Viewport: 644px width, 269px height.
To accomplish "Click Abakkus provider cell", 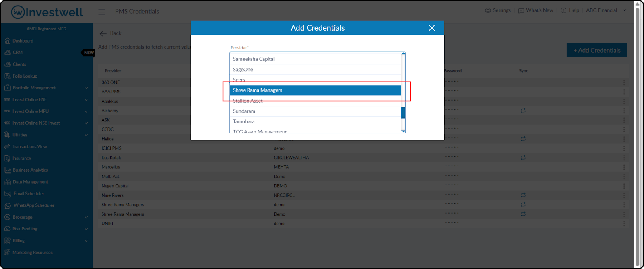I will tap(110, 101).
